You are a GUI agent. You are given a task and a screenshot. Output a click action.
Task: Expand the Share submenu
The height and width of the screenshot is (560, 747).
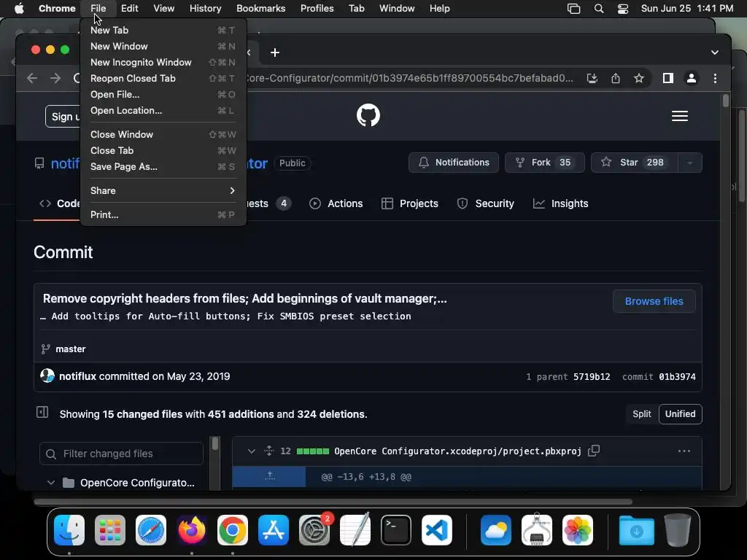tap(163, 190)
